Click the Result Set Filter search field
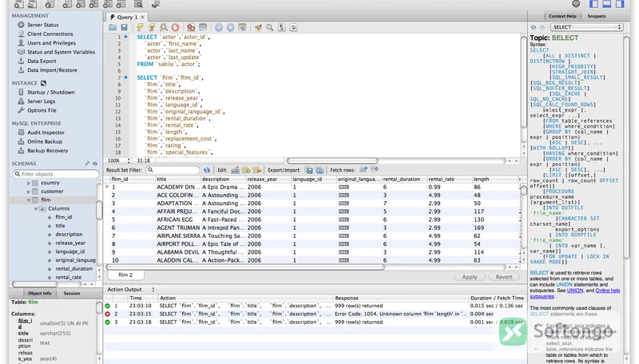 coord(173,170)
